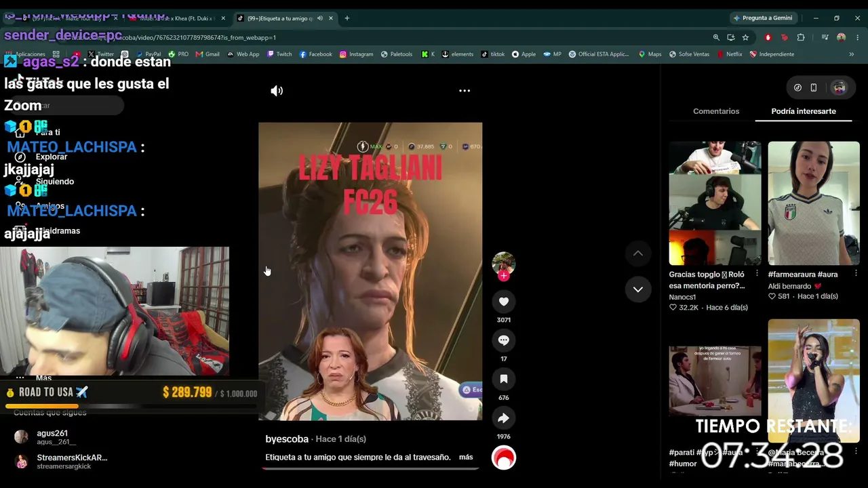868x488 pixels.
Task: Open the Chrome three-dot menu
Action: click(x=857, y=37)
